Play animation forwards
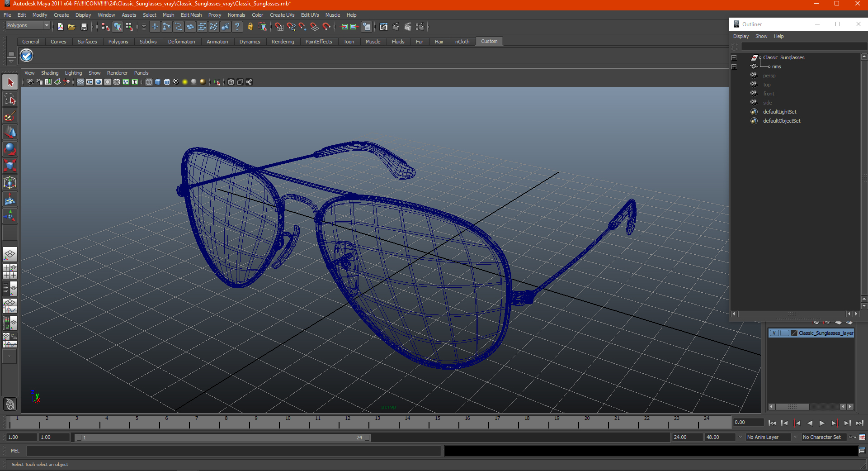 click(x=822, y=423)
